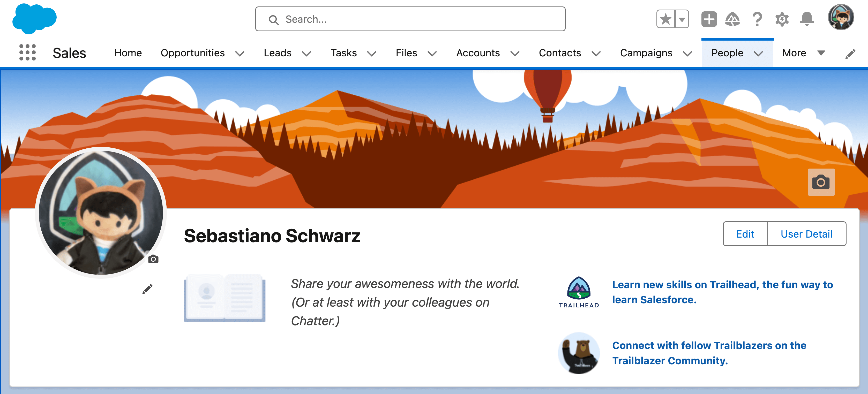The width and height of the screenshot is (868, 394).
Task: Go to the Home tab
Action: (128, 53)
